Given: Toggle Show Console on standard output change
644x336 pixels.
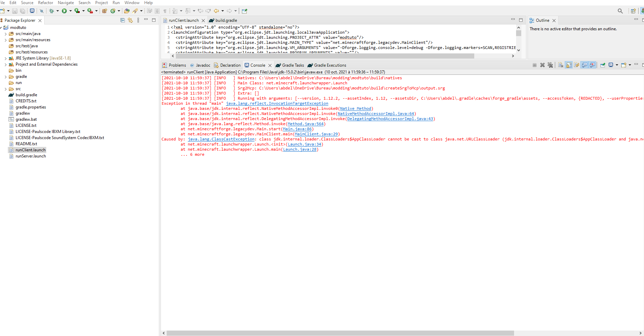Looking at the screenshot, I should [x=584, y=65].
